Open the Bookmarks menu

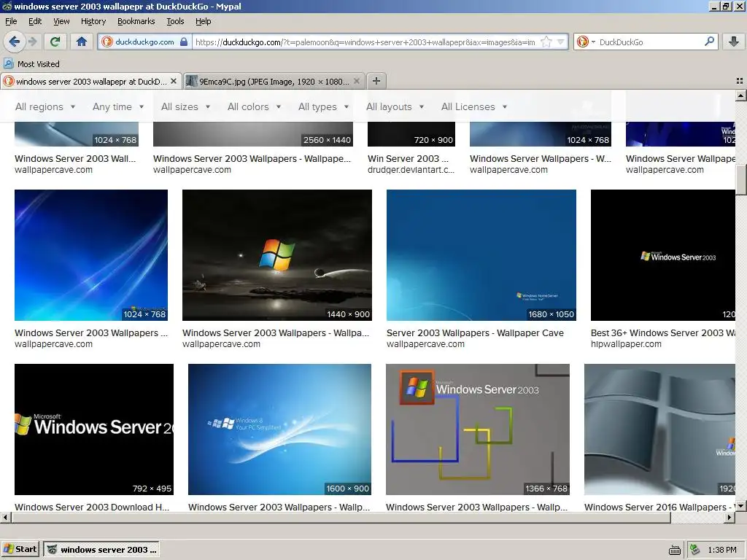pyautogui.click(x=136, y=21)
